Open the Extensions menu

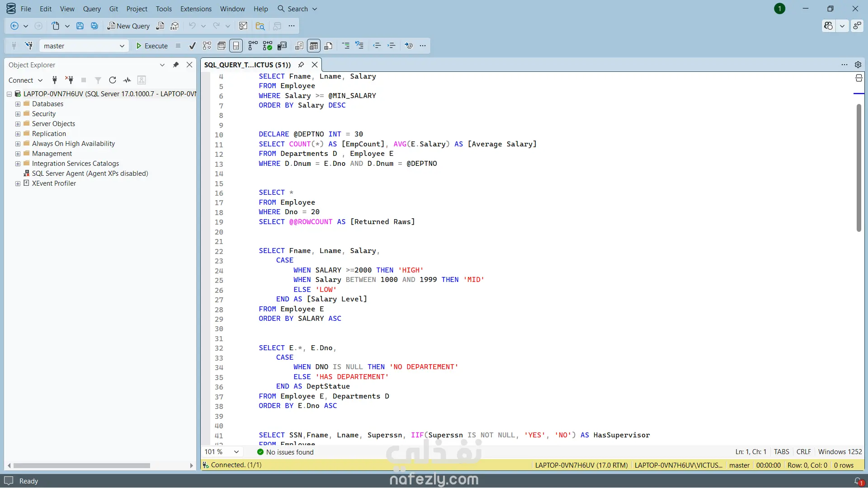point(196,9)
